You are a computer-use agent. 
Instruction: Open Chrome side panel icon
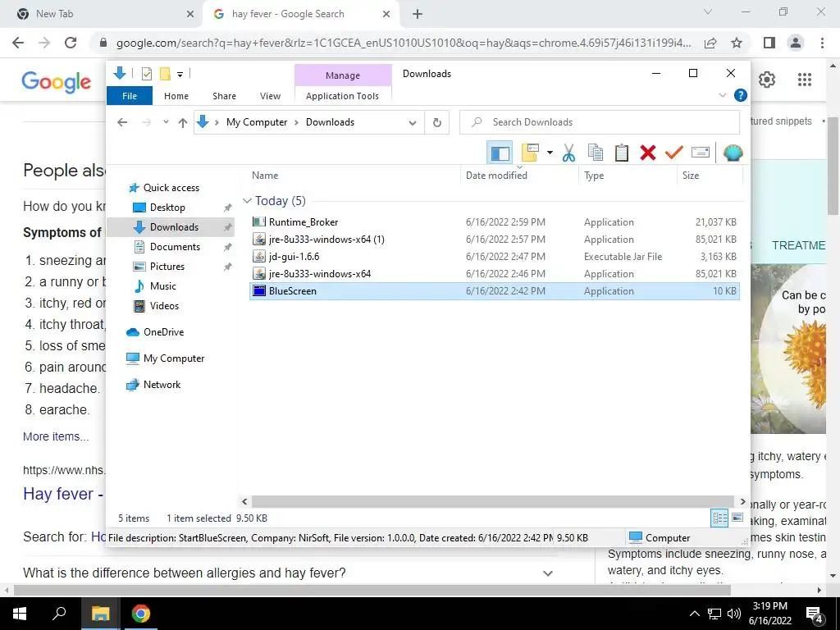tap(769, 43)
